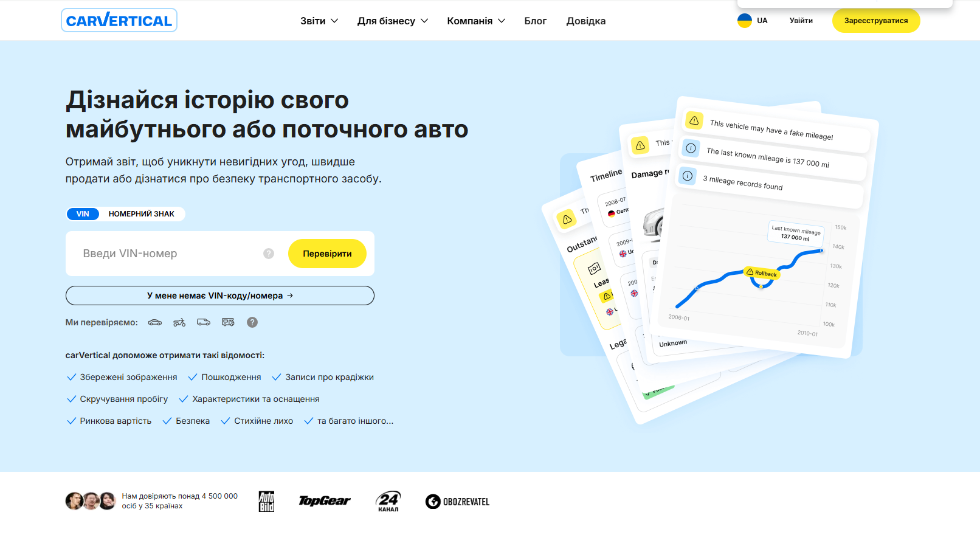Switch to НОМЕРНИЙ ЗНАК search mode
This screenshot has width=980, height=543.
pyautogui.click(x=142, y=214)
